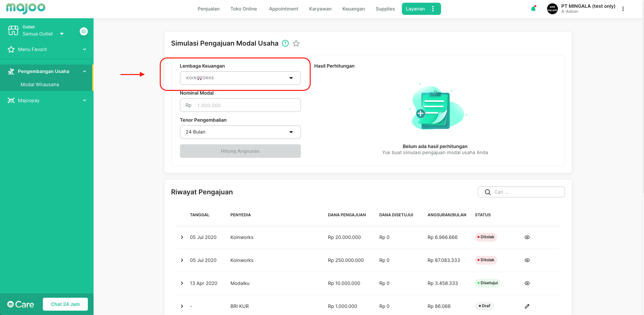Open help question mark next to title
644x315 pixels.
[285, 43]
